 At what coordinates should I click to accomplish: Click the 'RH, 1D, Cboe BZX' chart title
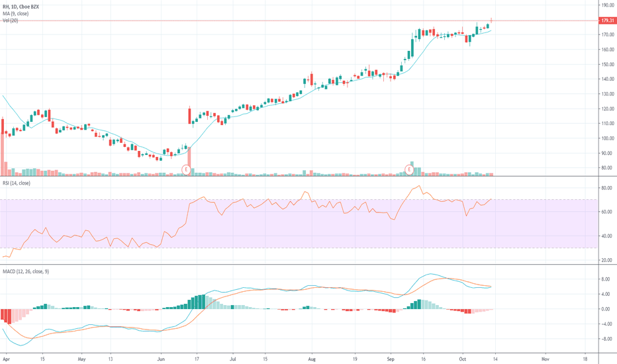coord(21,7)
